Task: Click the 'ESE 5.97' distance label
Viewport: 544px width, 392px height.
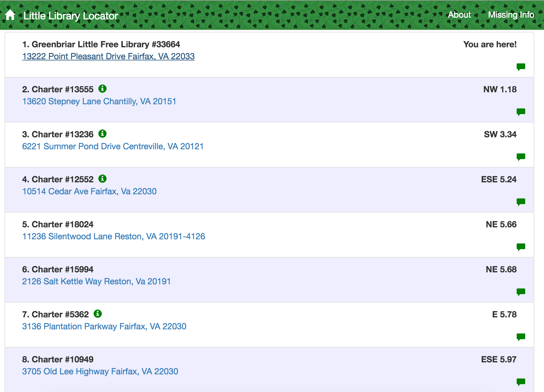Action: pos(499,360)
